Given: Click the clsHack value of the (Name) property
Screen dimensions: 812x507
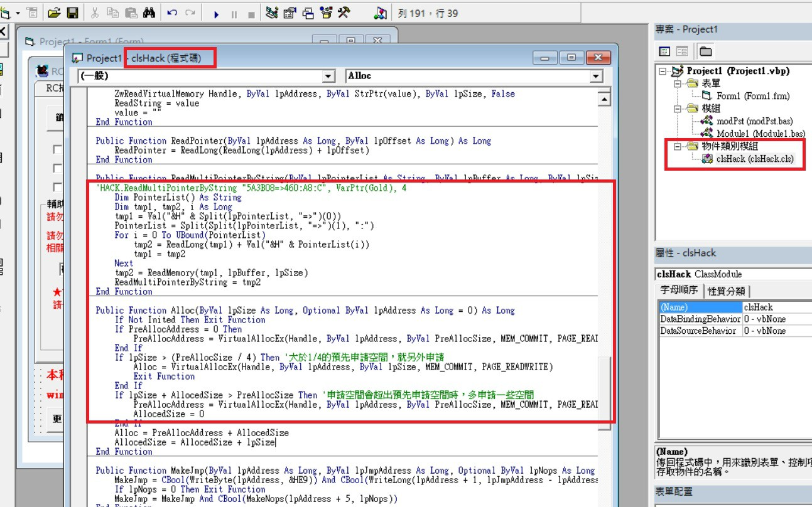Looking at the screenshot, I should coord(777,307).
